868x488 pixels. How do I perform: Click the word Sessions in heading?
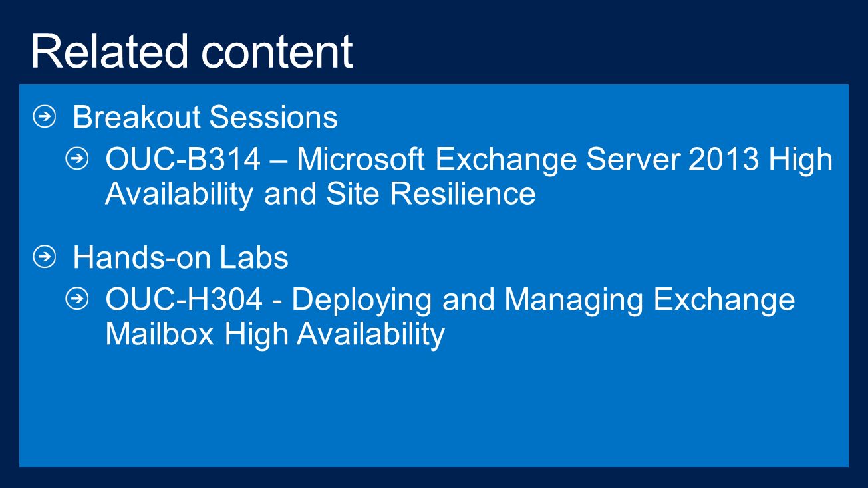tap(273, 117)
